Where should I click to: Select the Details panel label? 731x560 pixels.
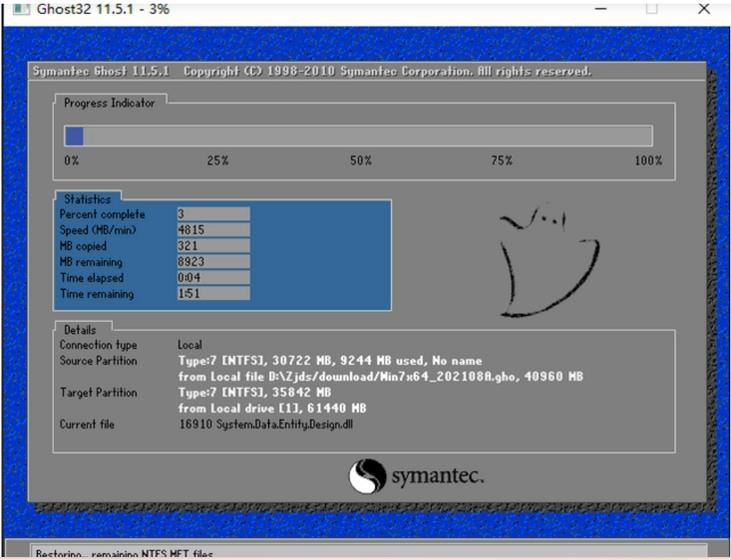[80, 330]
